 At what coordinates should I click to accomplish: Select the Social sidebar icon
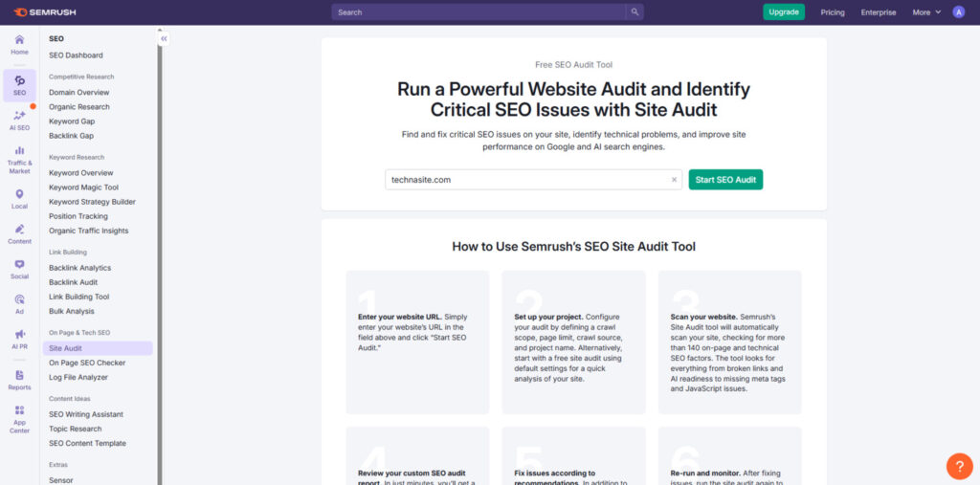[x=19, y=265]
